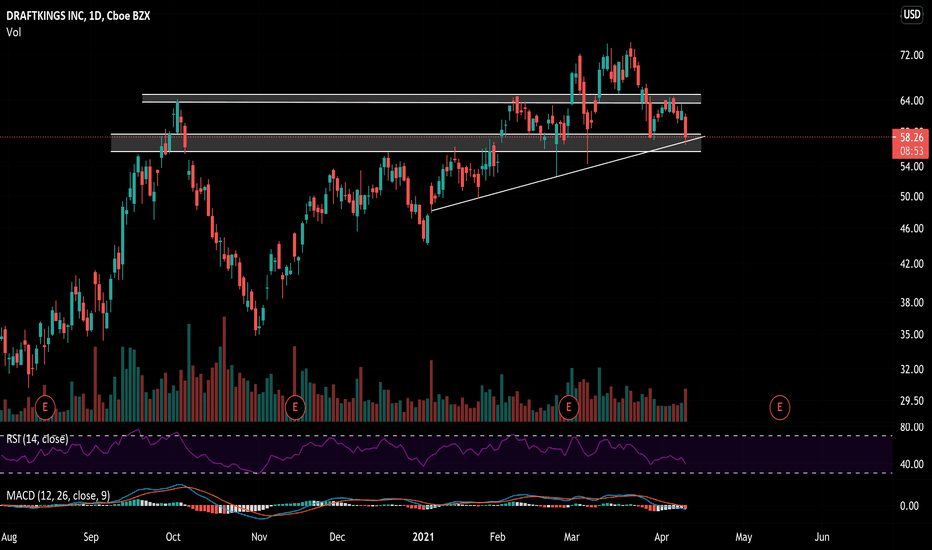Click the Sep time axis label
The image size is (932, 550).
pos(91,537)
